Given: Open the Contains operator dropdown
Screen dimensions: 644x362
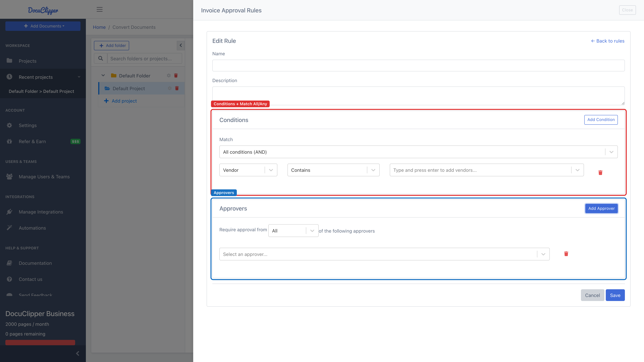Looking at the screenshot, I should 333,170.
